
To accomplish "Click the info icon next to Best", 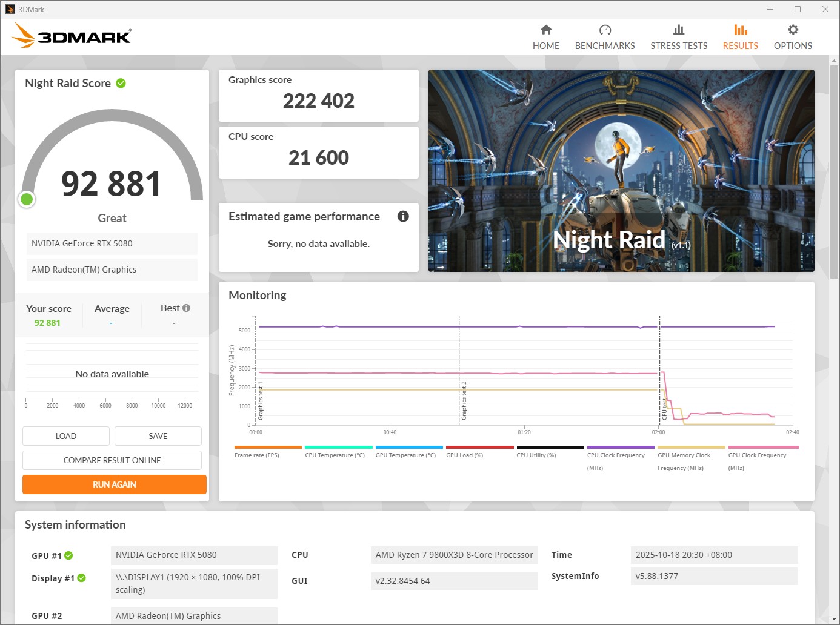I will coord(186,308).
